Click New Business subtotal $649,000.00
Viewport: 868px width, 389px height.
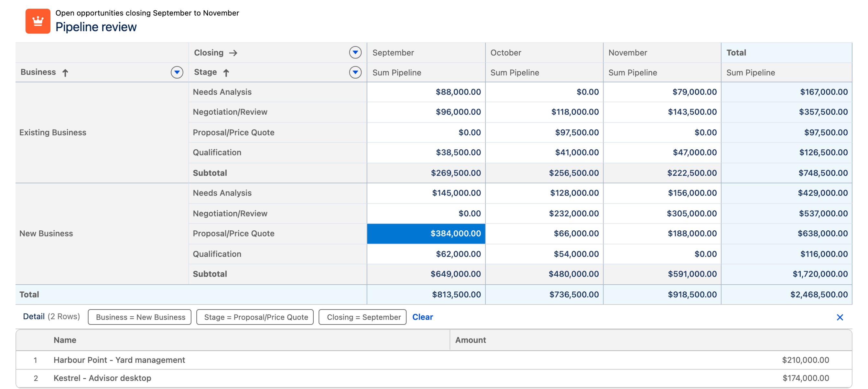(x=426, y=274)
